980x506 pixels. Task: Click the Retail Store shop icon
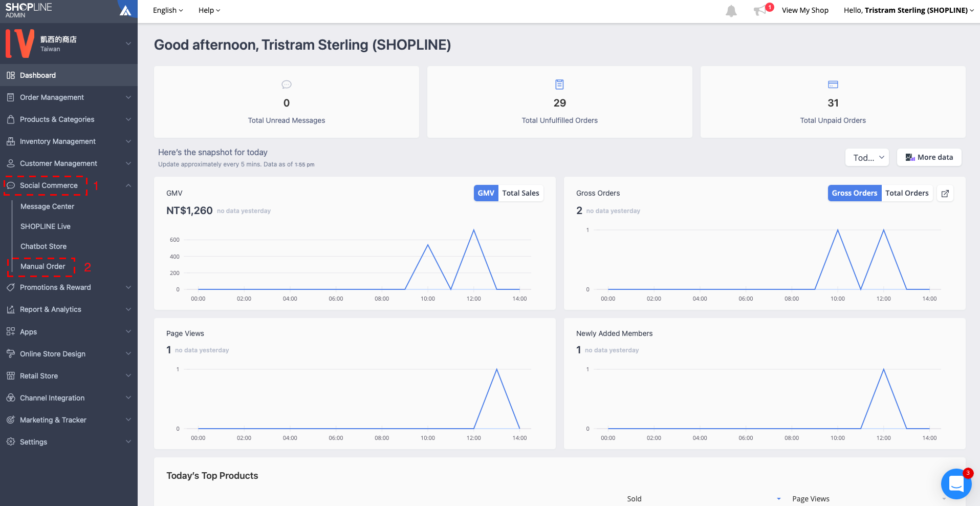[x=11, y=375]
